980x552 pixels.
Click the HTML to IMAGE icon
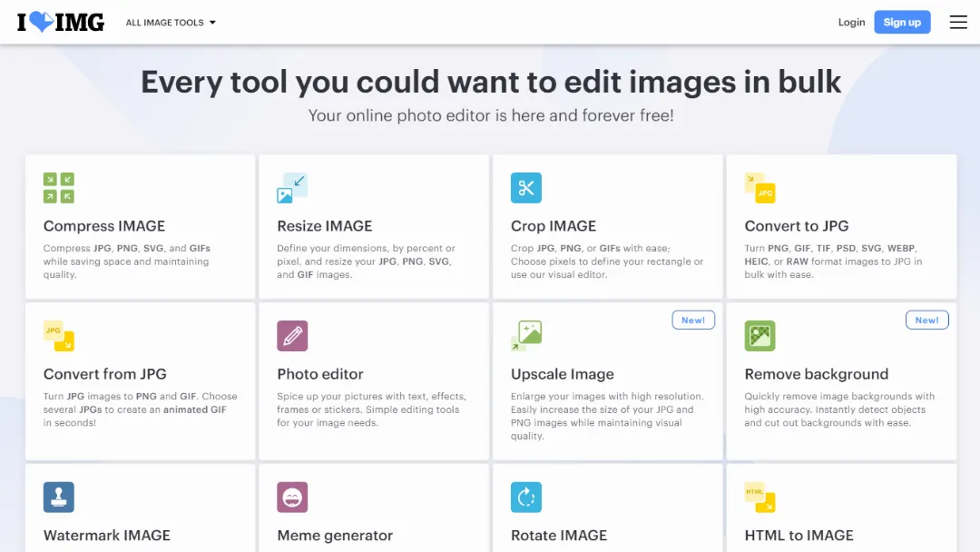[x=760, y=497]
